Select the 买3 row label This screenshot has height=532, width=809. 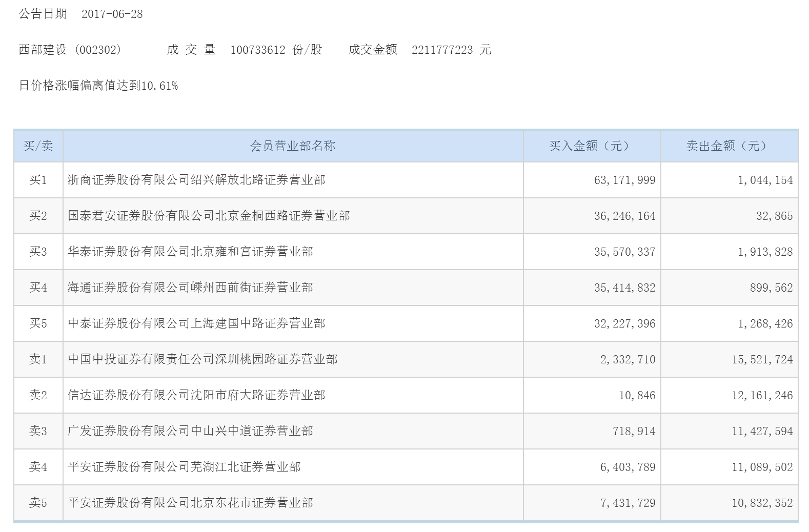pyautogui.click(x=38, y=252)
